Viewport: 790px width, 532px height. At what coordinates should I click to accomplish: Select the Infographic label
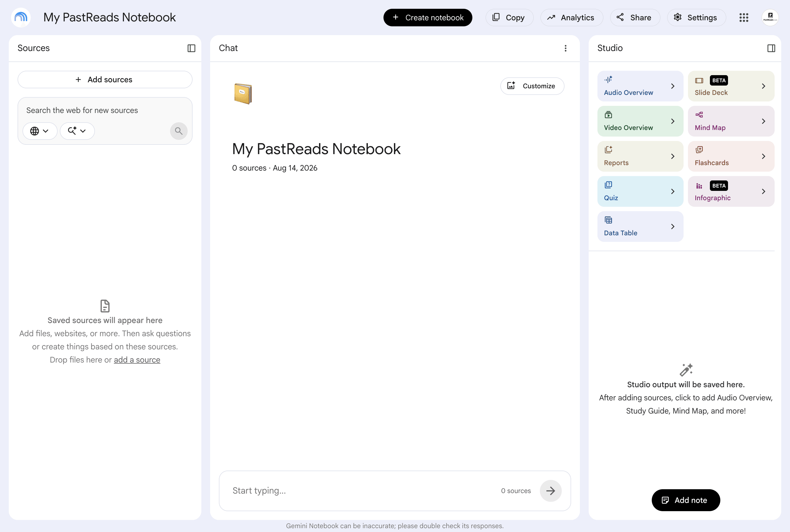712,198
